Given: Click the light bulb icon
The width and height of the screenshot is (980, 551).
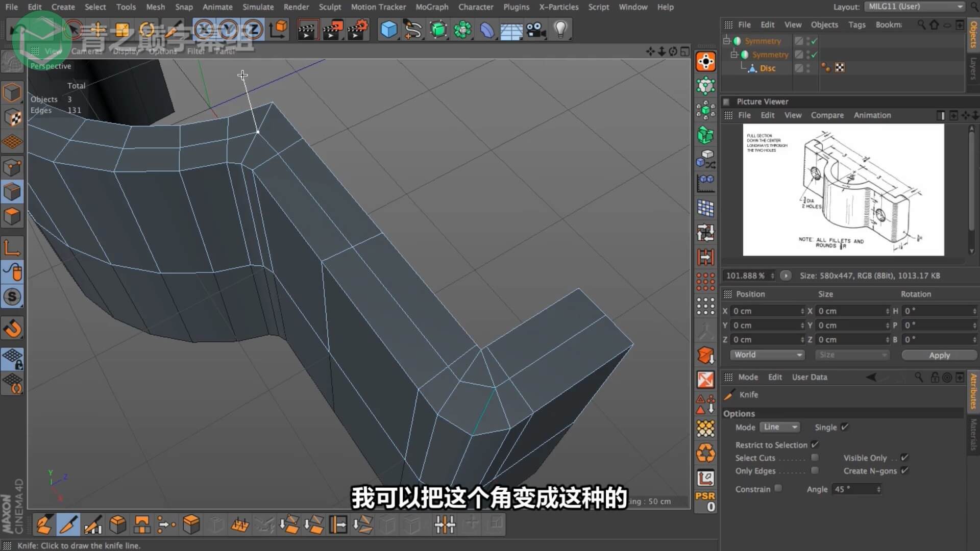Looking at the screenshot, I should [560, 30].
